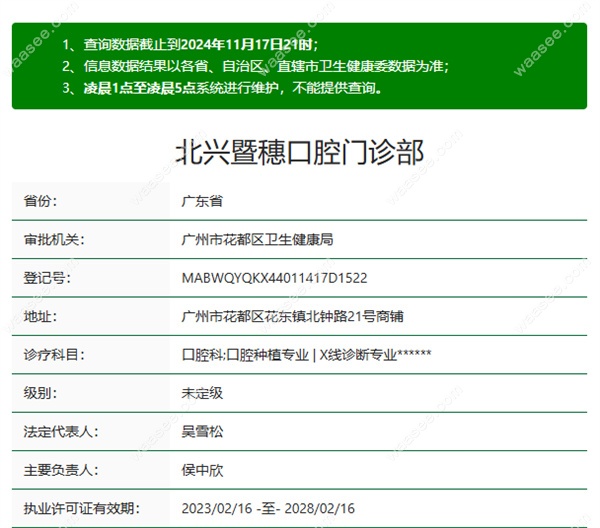The height and width of the screenshot is (528, 600).
Task: Click the 诊疗科目 field label
Action: 54,355
